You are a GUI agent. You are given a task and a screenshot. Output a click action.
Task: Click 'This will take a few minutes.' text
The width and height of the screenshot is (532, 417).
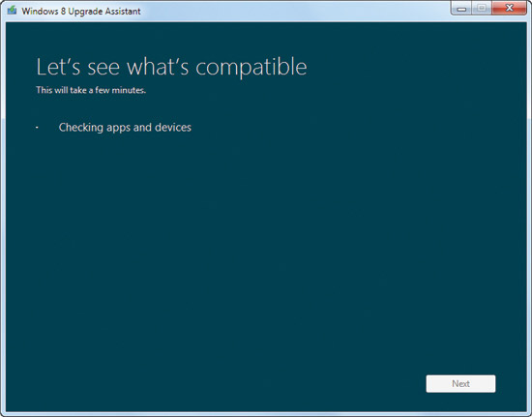pos(91,90)
